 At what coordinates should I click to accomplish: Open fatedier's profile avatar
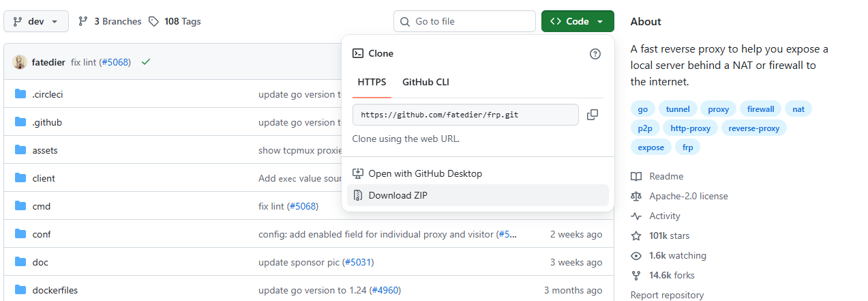20,62
